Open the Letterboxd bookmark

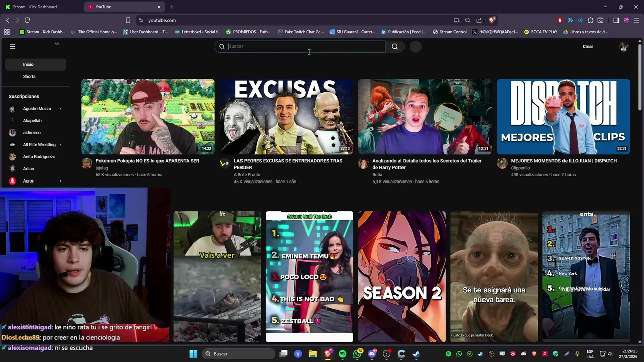point(197,32)
